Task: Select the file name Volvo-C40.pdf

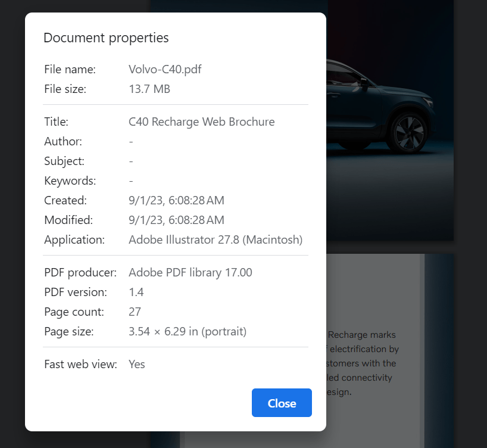Action: [x=165, y=69]
